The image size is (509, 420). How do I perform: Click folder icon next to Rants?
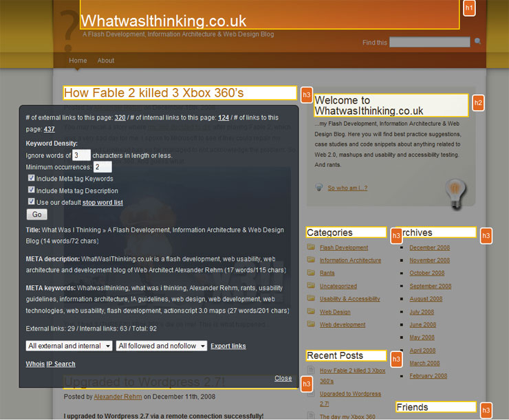pos(311,273)
